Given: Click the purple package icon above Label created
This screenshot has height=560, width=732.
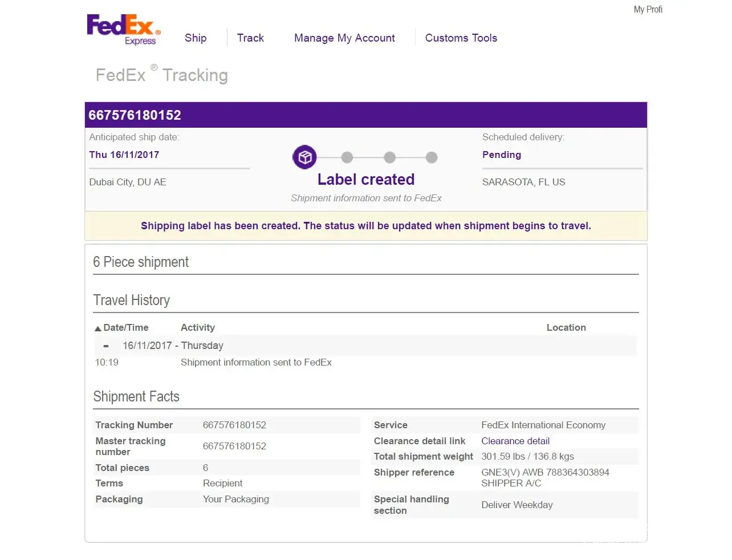Looking at the screenshot, I should tap(304, 157).
